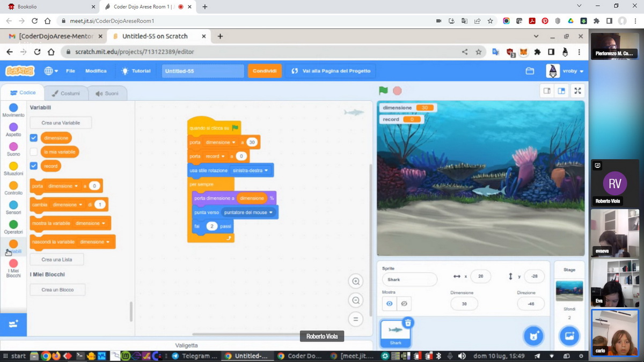Select the Sensori block category
644x362 pixels.
tap(13, 208)
